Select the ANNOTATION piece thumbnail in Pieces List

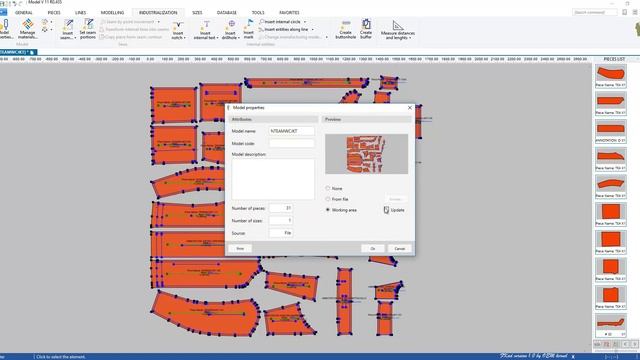(611, 131)
